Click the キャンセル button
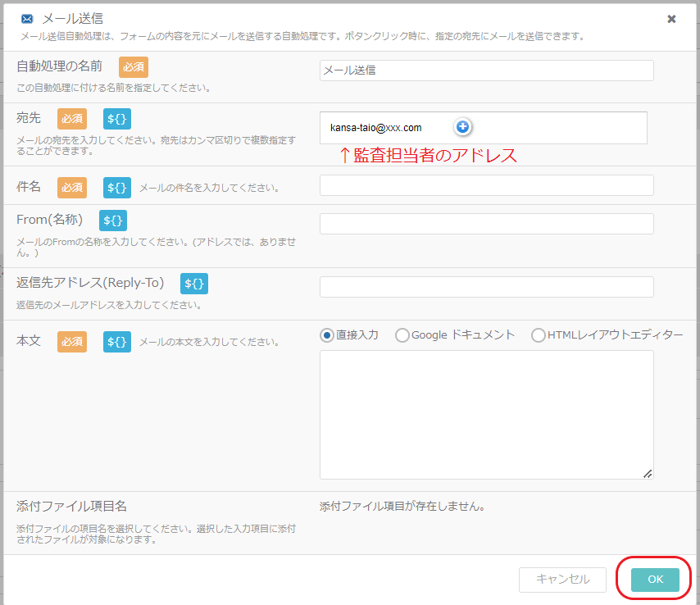 click(562, 580)
